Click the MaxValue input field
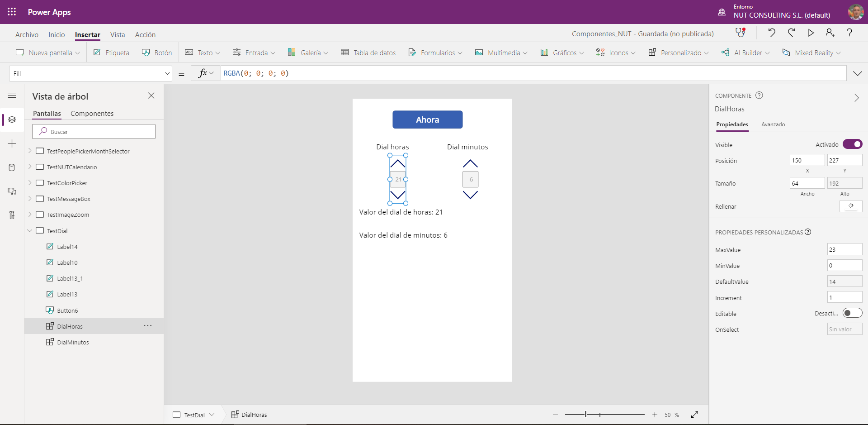 (x=844, y=249)
